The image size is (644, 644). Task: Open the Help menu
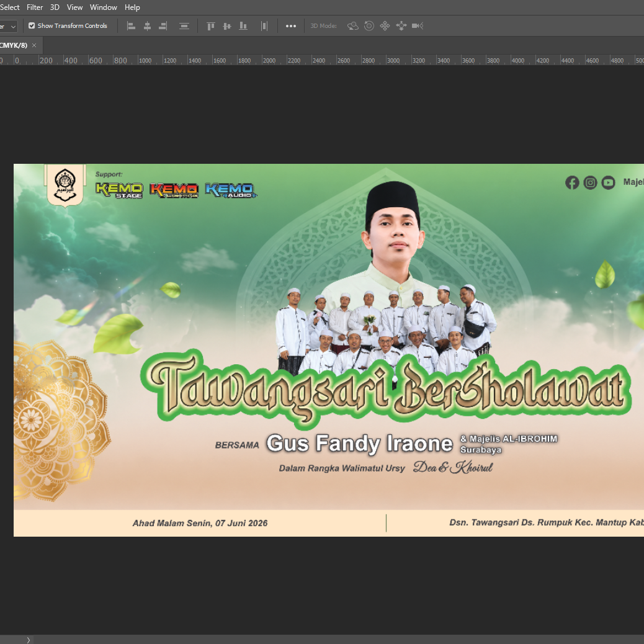tap(132, 7)
